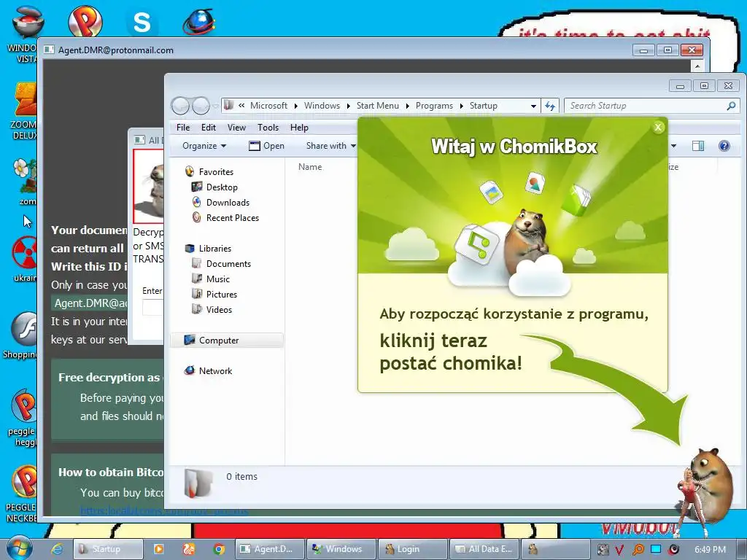
Task: Click the Open toolbar button
Action: point(267,146)
